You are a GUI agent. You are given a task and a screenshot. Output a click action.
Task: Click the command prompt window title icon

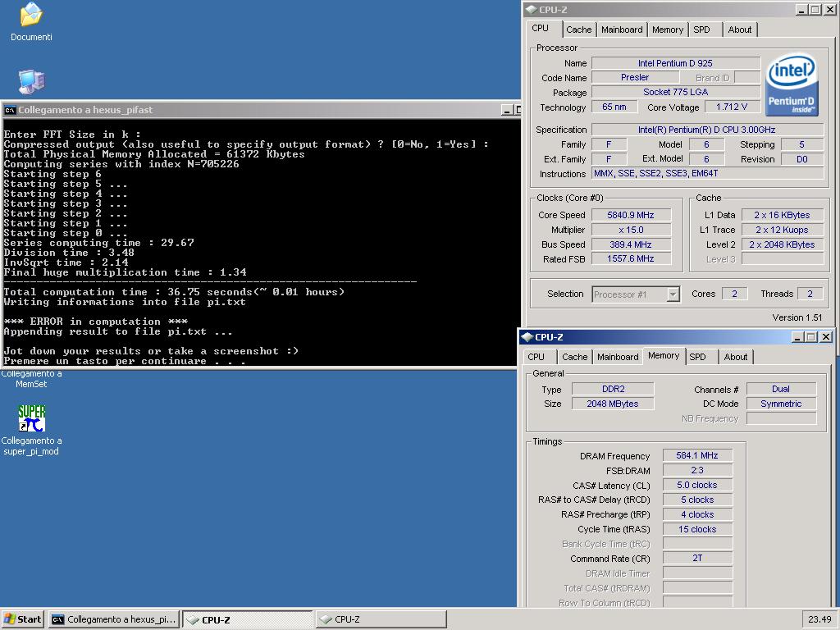(10, 111)
